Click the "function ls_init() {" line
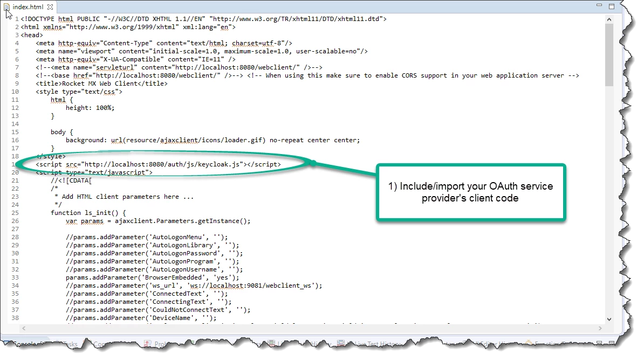 (x=88, y=213)
